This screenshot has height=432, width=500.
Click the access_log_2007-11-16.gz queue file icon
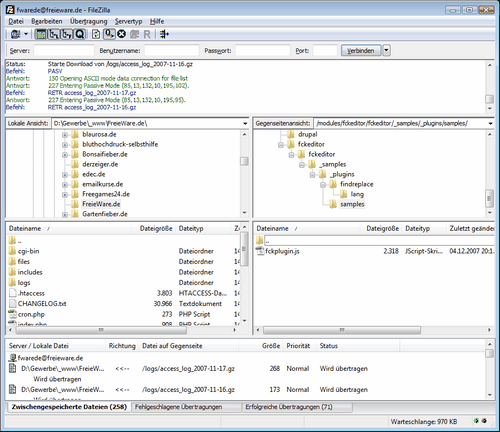point(13,389)
